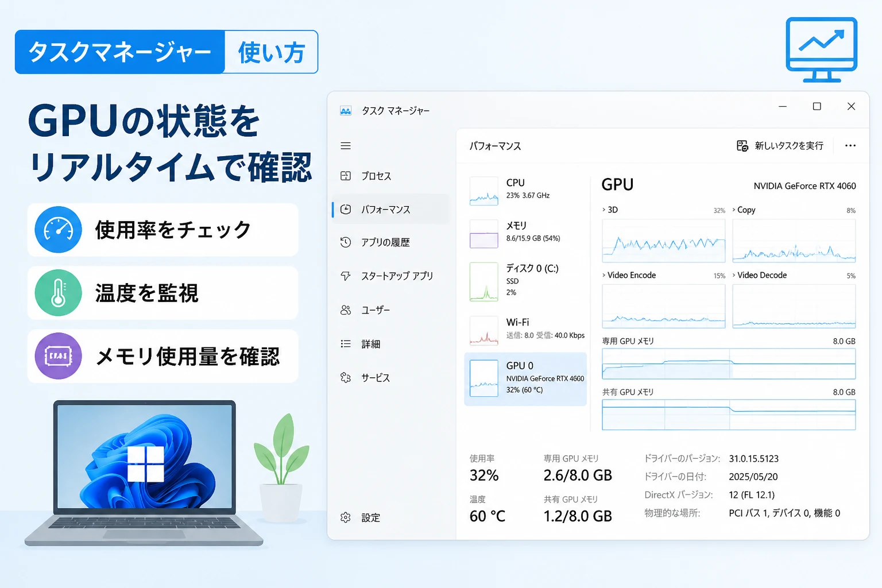The image size is (882, 588).
Task: Click the タスクマネージャー blue badge
Action: [x=120, y=52]
